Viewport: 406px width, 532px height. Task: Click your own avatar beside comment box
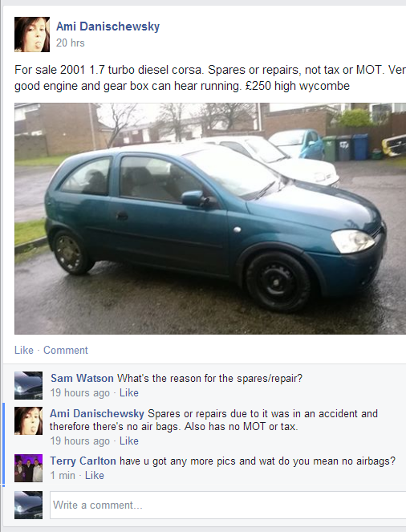point(29,505)
